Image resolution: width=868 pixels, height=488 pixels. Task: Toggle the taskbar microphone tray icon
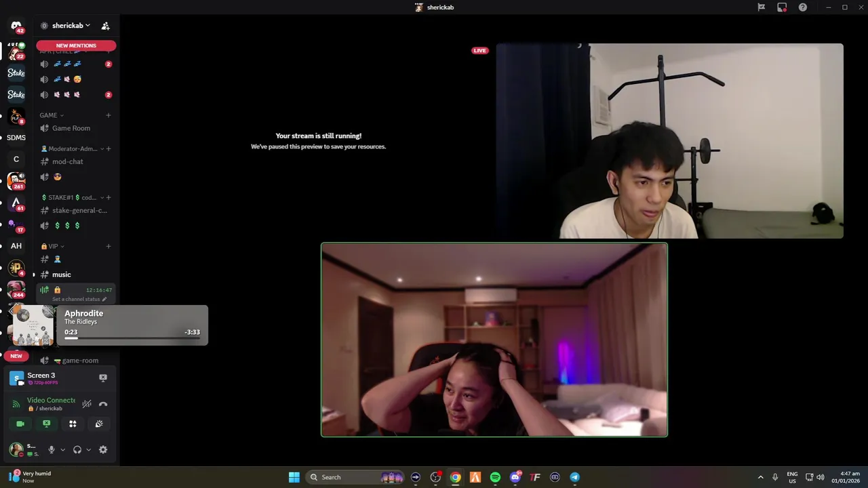[775, 477]
